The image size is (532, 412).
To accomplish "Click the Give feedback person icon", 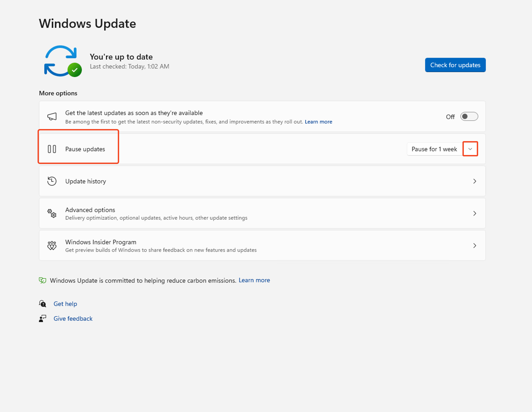I will click(x=43, y=318).
